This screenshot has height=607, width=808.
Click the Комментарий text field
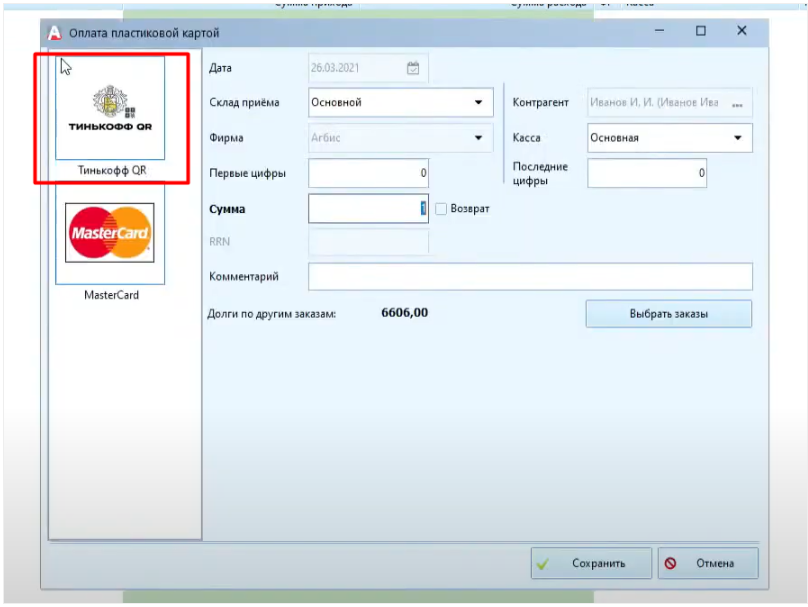pyautogui.click(x=530, y=277)
